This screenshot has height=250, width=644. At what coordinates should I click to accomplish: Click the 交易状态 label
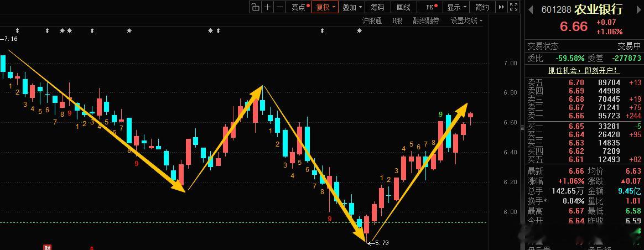coord(543,46)
